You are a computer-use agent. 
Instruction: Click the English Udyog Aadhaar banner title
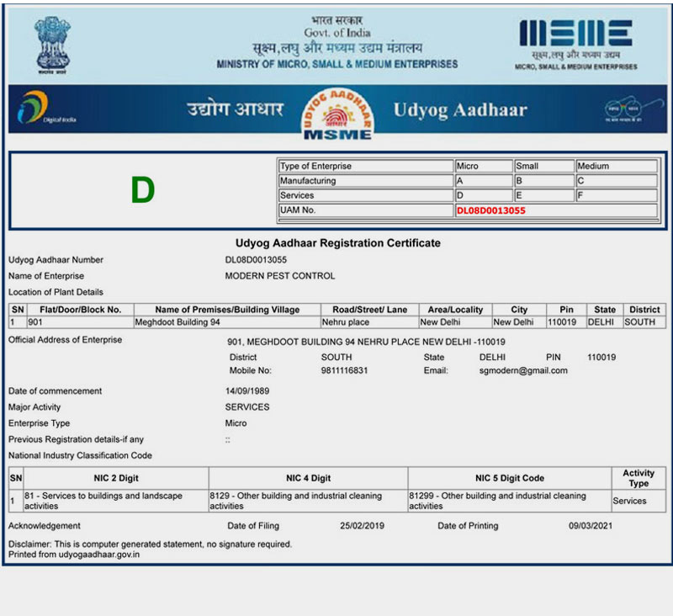coord(460,110)
